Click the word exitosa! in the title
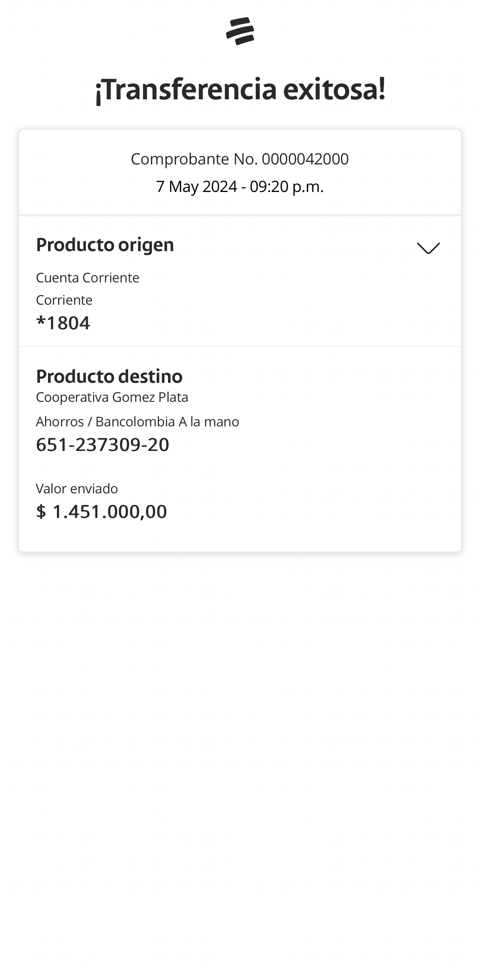Screen dimensions: 480x980 pyautogui.click(x=334, y=89)
